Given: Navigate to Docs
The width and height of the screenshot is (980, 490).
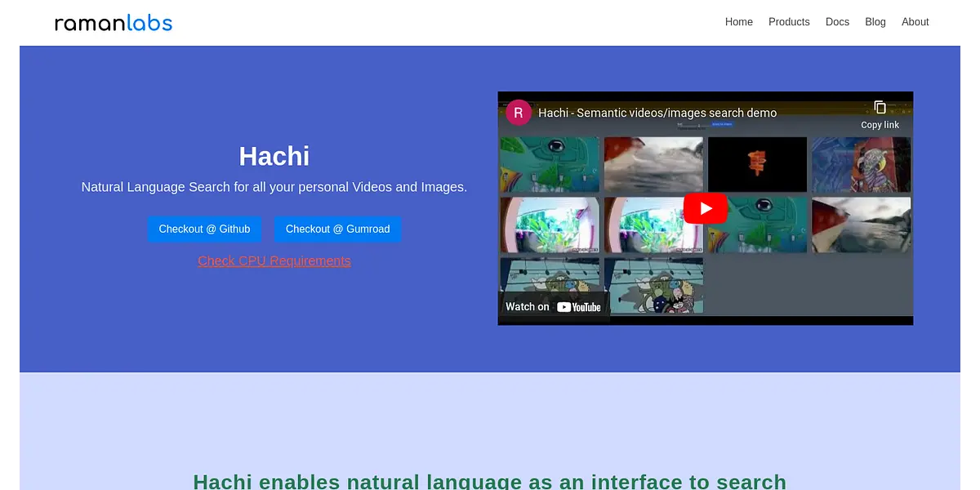Looking at the screenshot, I should (x=837, y=22).
